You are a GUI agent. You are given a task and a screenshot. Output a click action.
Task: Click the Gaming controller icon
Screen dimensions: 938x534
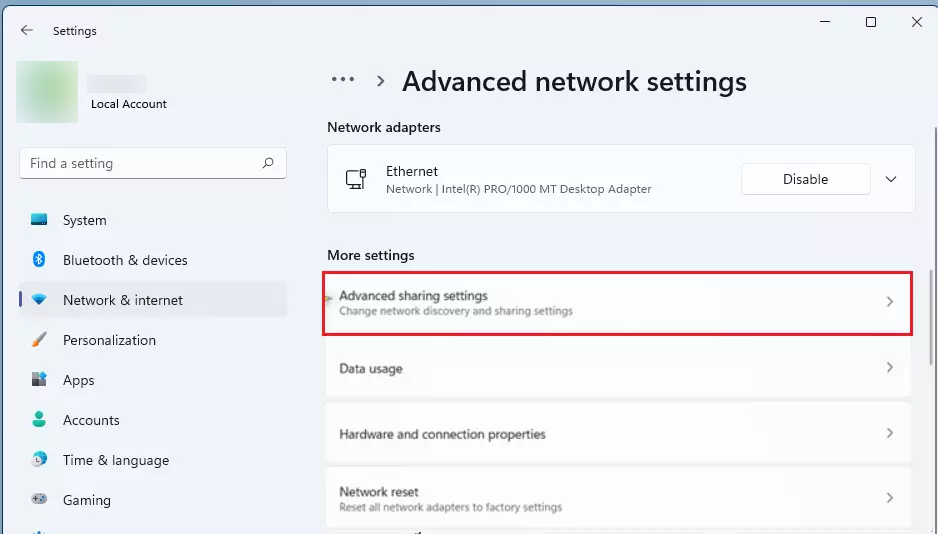pos(39,499)
